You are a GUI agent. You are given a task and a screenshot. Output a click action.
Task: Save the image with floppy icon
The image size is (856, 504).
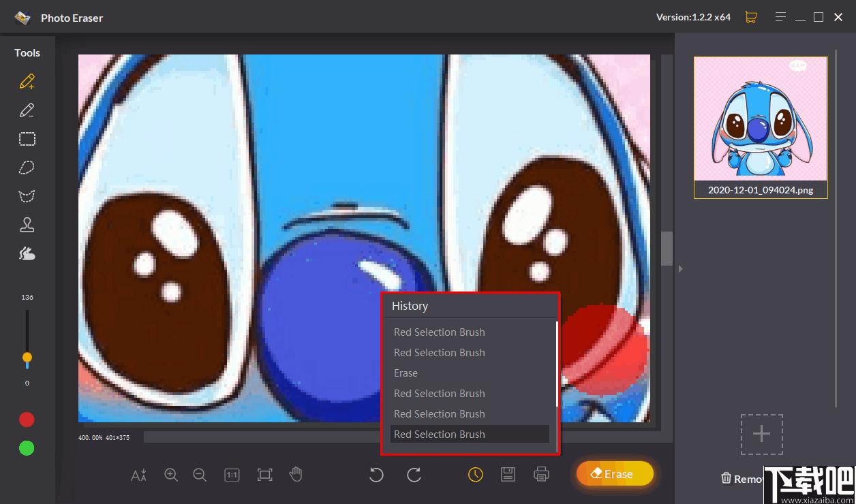pyautogui.click(x=508, y=474)
